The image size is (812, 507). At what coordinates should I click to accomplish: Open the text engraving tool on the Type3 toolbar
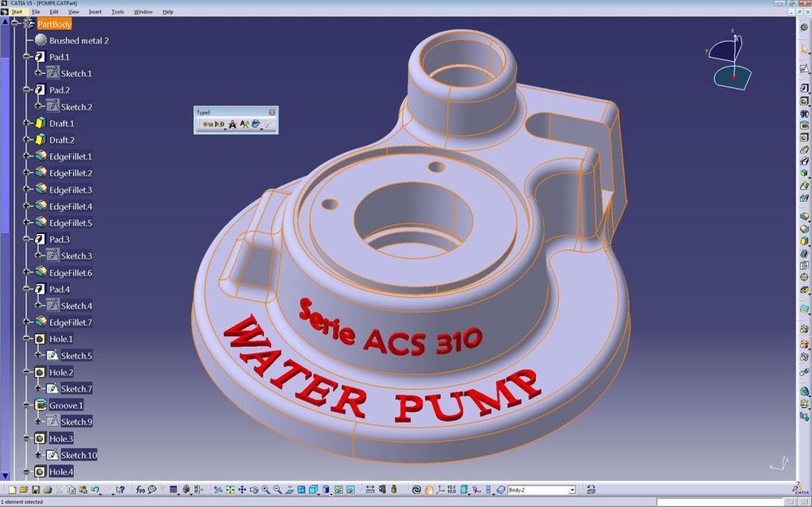[x=232, y=124]
